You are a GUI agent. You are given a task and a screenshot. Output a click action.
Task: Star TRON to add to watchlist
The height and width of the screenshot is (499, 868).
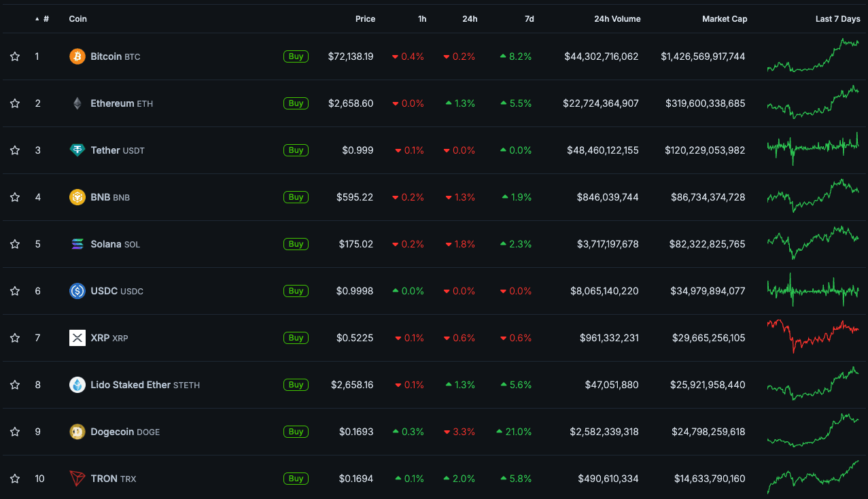tap(15, 479)
